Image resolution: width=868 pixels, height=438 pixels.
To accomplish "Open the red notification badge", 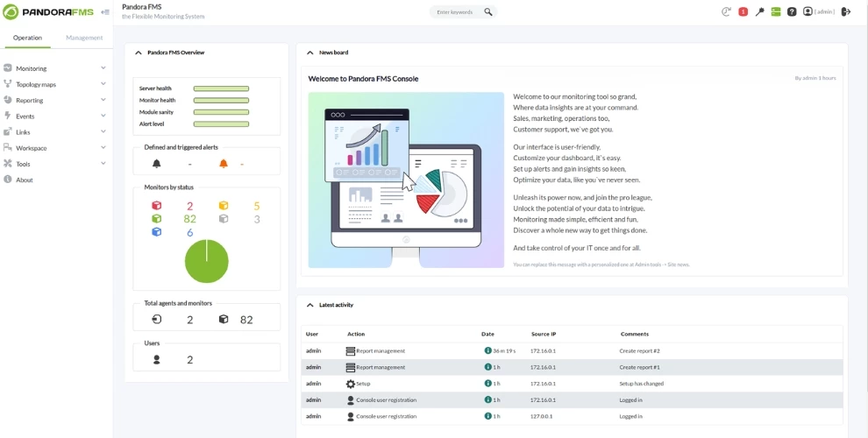I will (x=743, y=11).
